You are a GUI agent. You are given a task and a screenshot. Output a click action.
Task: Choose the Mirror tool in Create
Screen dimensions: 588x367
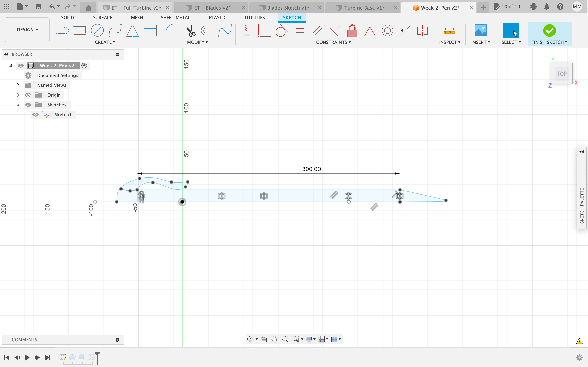pyautogui.click(x=133, y=31)
